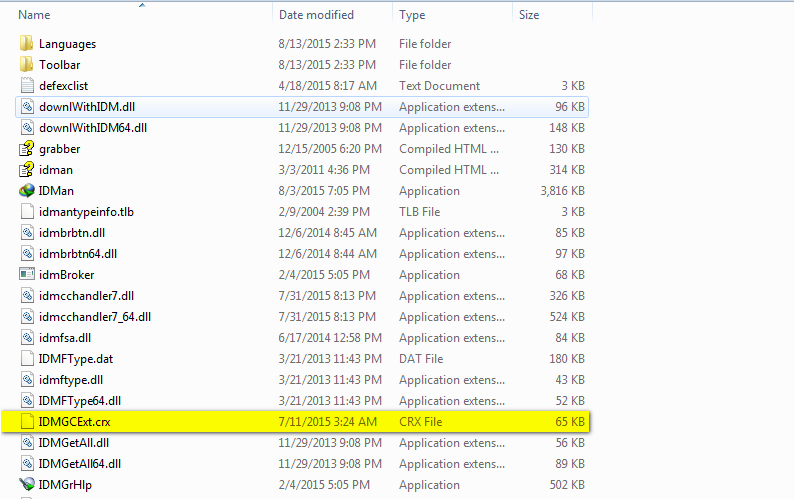The image size is (794, 499).
Task: Click the IDMan application globe icon
Action: click(x=27, y=190)
